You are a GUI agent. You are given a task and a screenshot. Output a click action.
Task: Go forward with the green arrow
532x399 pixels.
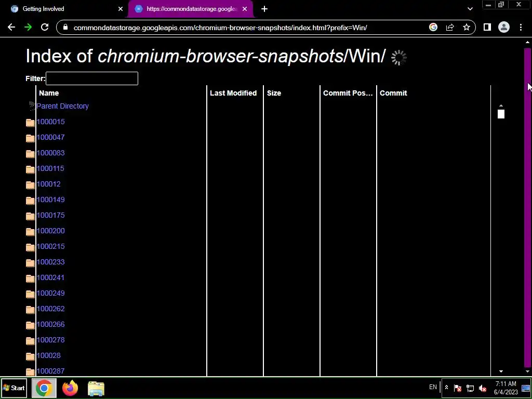pos(28,28)
